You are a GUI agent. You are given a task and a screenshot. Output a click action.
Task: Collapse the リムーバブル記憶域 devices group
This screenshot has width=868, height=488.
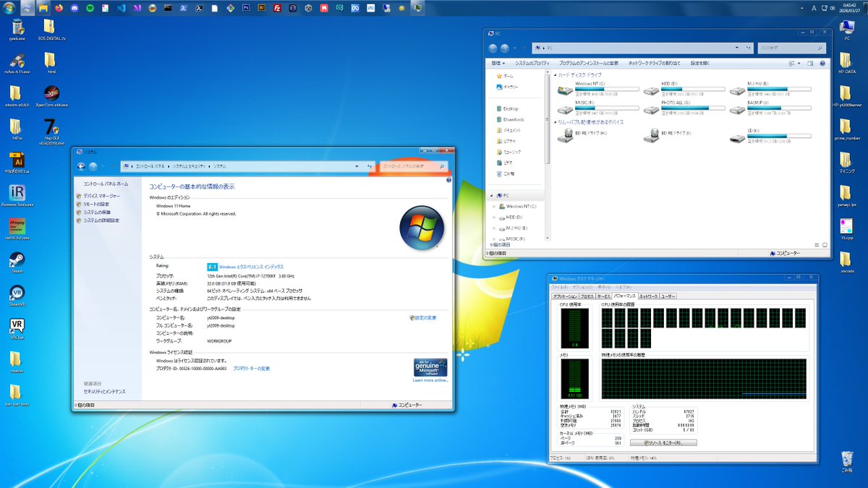(555, 122)
